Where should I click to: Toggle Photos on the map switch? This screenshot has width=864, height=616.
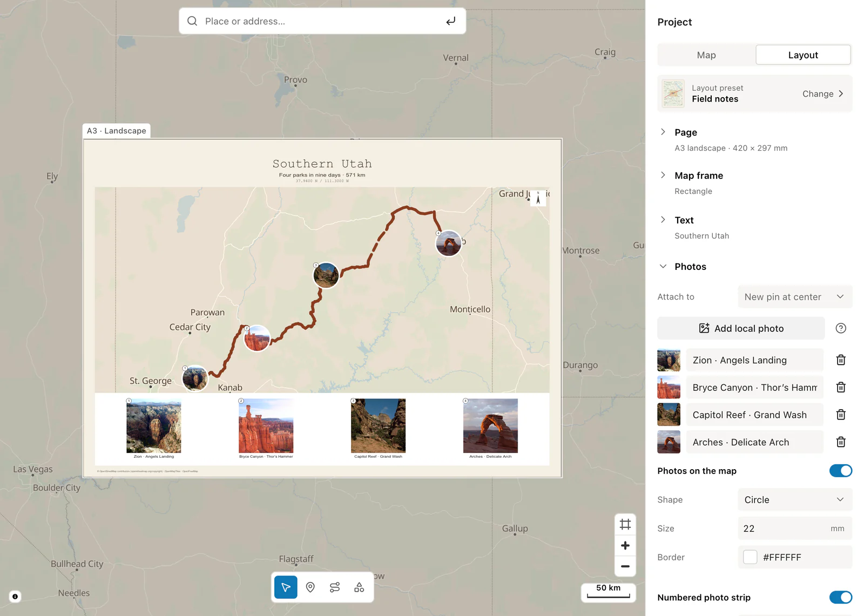(x=841, y=471)
